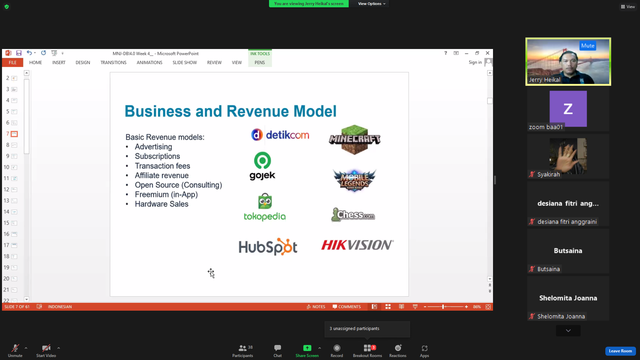Click Fit slide to window icon
Image resolution: width=640 pixels, height=360 pixels.
point(488,307)
